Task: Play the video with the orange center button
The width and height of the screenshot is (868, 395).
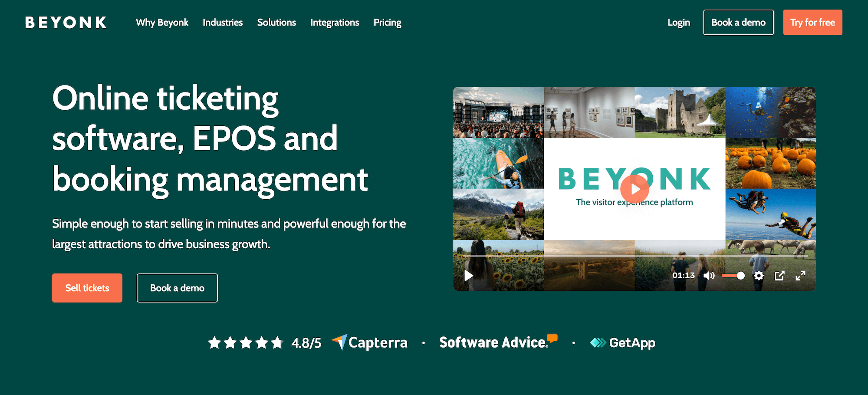Action: tap(635, 189)
